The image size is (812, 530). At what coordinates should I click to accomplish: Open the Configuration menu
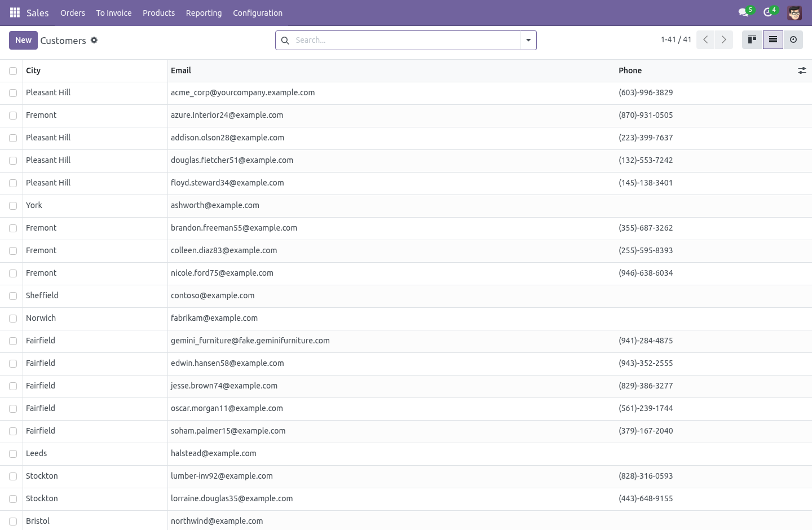(x=258, y=12)
